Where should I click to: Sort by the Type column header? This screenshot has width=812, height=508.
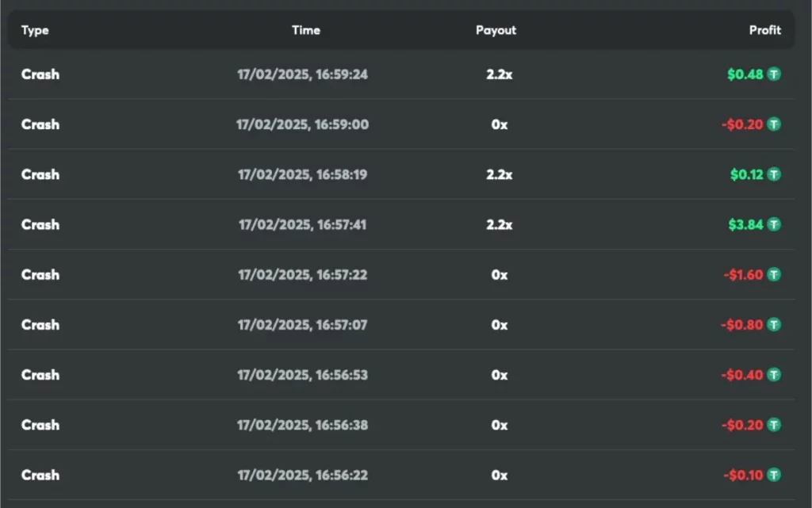pyautogui.click(x=35, y=30)
